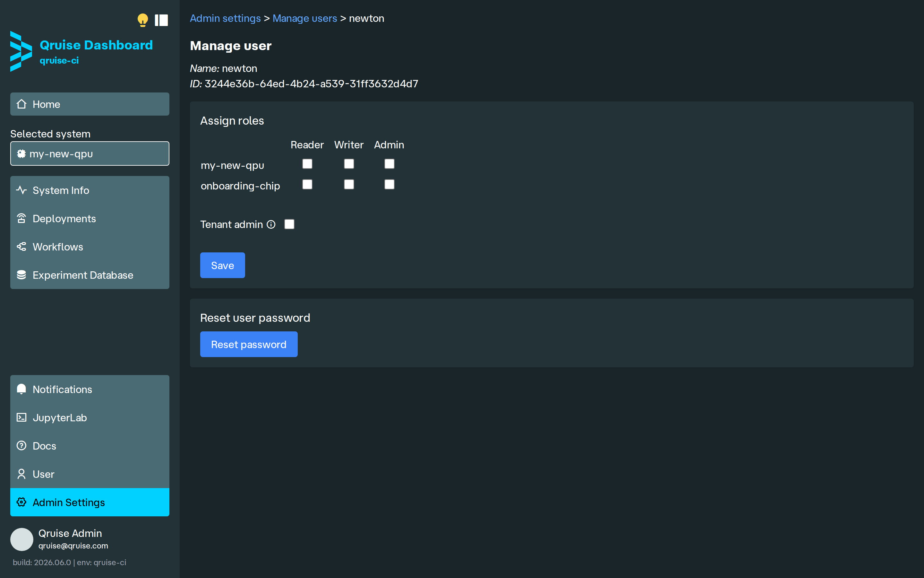Click the Reset user password heading
The image size is (924, 578).
pos(255,318)
